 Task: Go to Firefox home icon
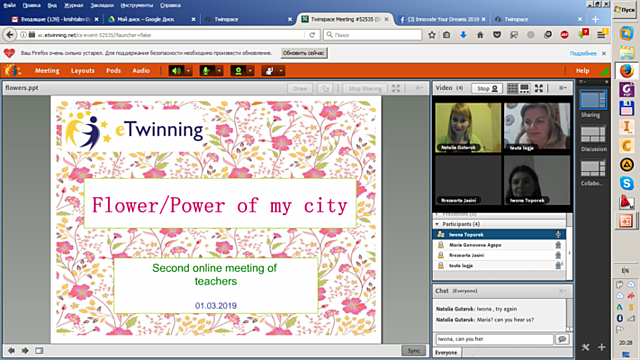480,35
